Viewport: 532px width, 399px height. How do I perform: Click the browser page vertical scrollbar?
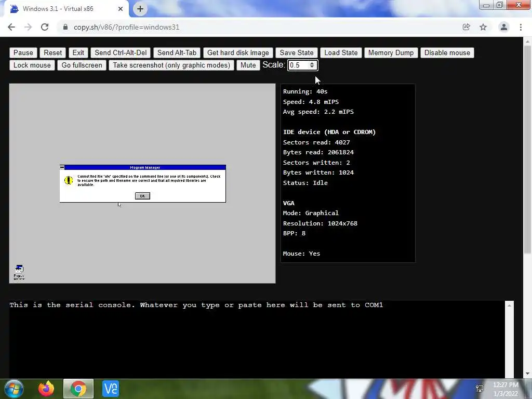click(x=527, y=149)
